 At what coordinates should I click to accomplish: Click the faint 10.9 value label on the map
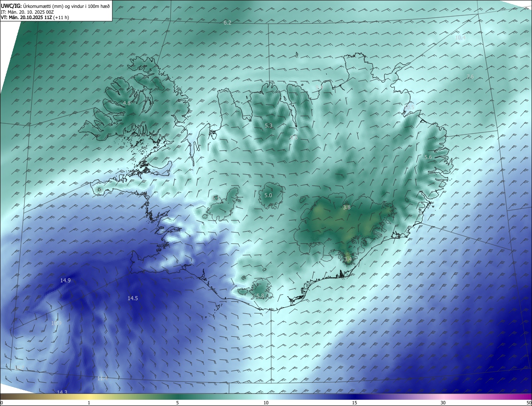(x=56, y=323)
